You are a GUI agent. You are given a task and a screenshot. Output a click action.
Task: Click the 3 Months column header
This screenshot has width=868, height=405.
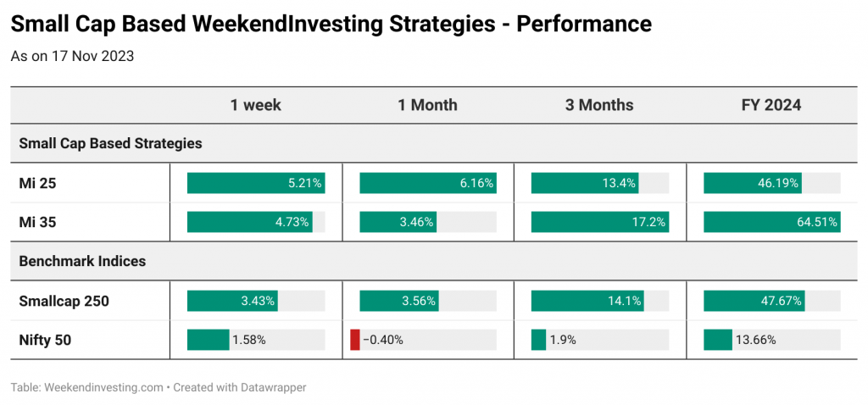click(599, 105)
